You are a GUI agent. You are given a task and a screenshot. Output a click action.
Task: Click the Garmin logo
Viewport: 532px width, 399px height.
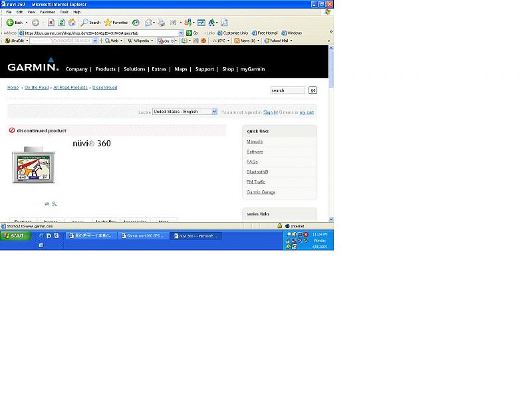pyautogui.click(x=33, y=66)
